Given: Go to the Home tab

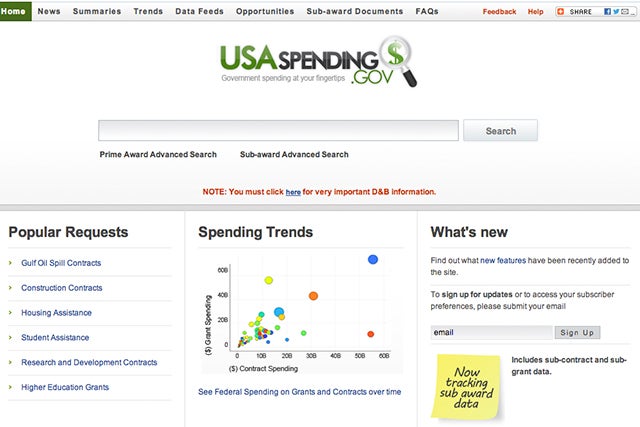Looking at the screenshot, I should [x=14, y=12].
